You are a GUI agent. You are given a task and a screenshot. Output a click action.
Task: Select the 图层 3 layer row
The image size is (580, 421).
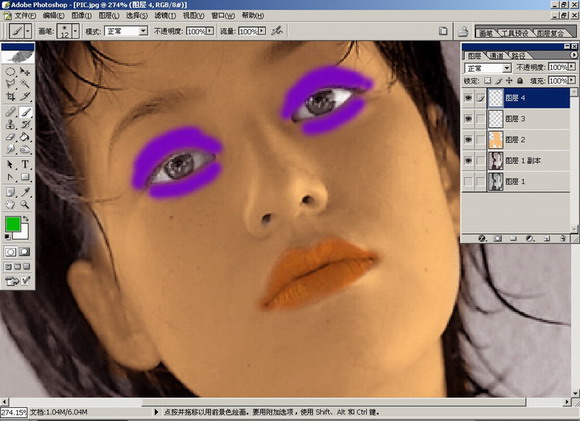click(x=529, y=119)
